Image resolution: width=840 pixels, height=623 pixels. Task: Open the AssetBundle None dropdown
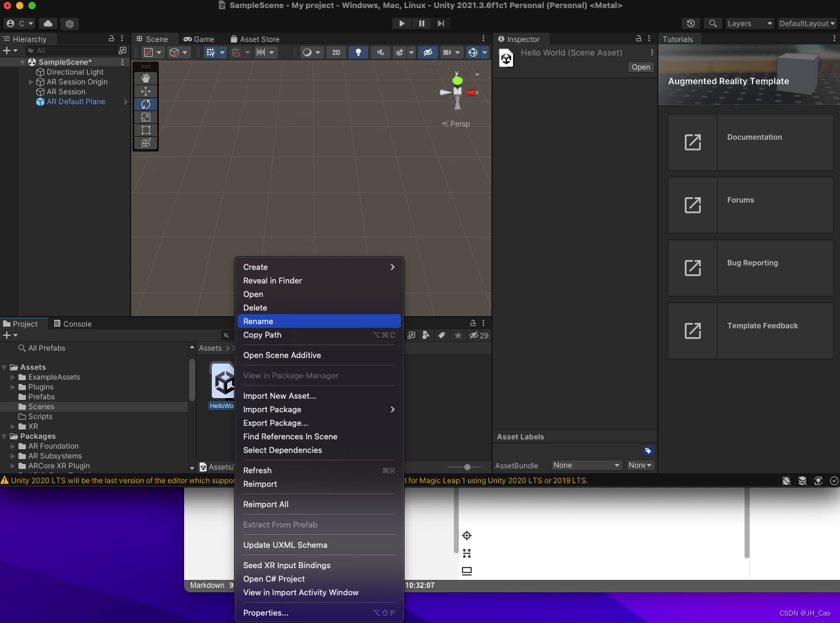(587, 465)
